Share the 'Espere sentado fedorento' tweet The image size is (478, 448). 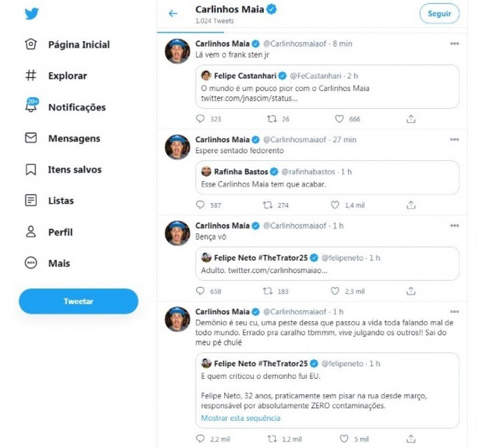[x=411, y=205]
